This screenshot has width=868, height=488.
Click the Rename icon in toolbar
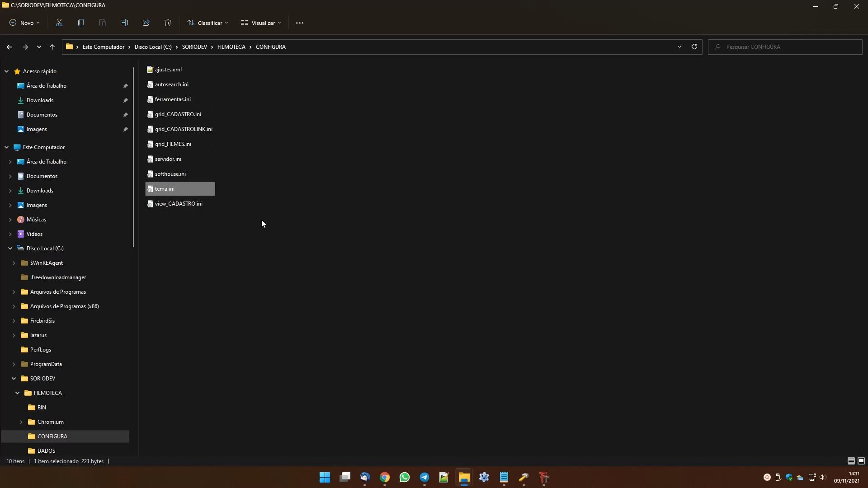[124, 23]
